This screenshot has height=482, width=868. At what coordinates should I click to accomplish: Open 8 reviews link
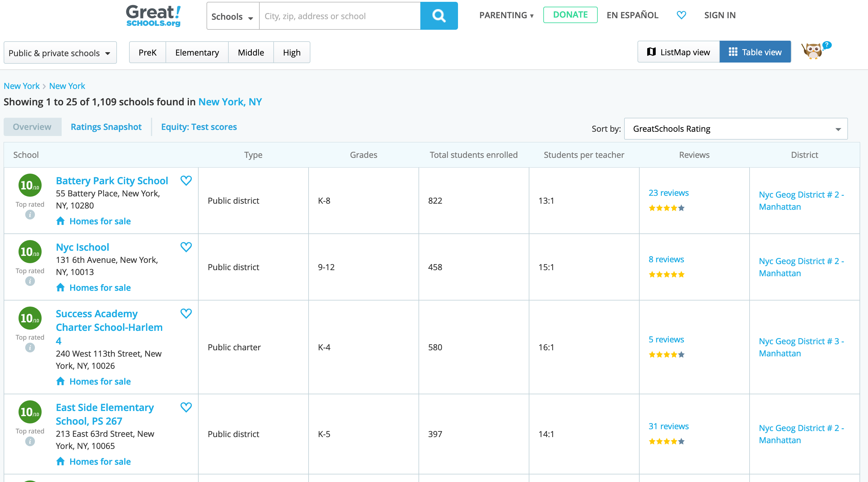[666, 259]
